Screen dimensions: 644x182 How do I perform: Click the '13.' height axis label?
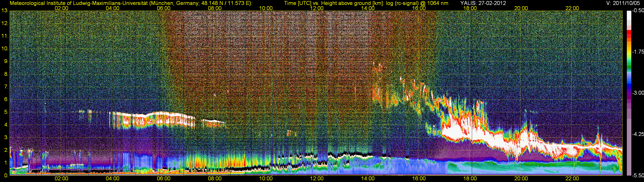(5, 11)
